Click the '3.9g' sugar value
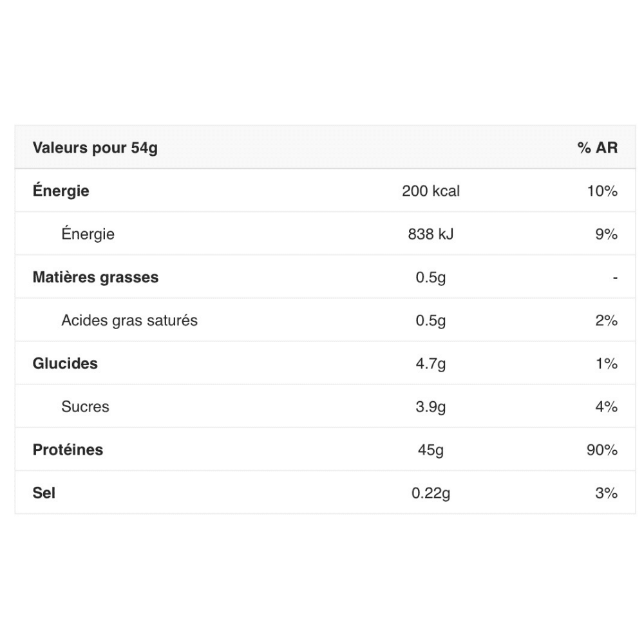644x644 pixels. (x=431, y=407)
